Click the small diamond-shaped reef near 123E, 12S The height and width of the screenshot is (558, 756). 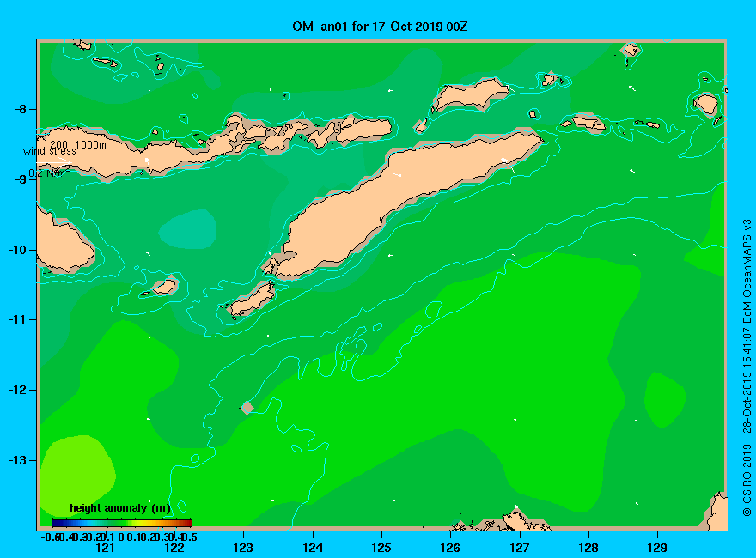click(x=247, y=407)
